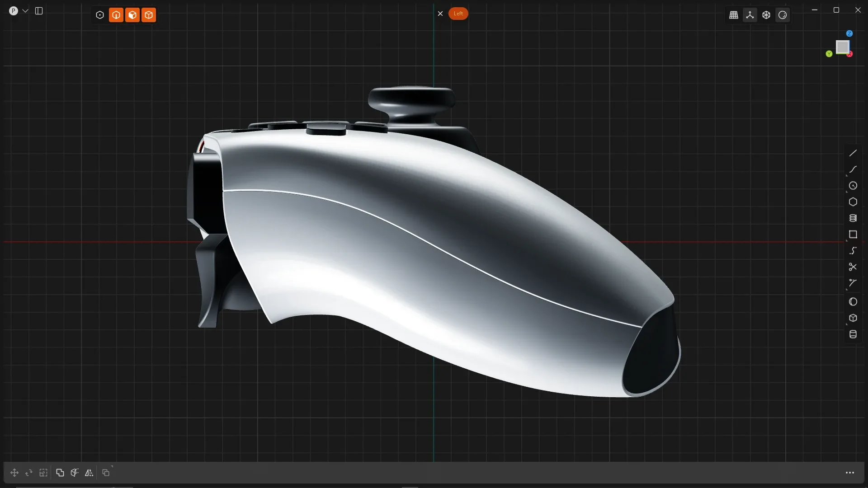The width and height of the screenshot is (868, 488).
Task: Activate the Cut solid command
Action: coord(75,473)
